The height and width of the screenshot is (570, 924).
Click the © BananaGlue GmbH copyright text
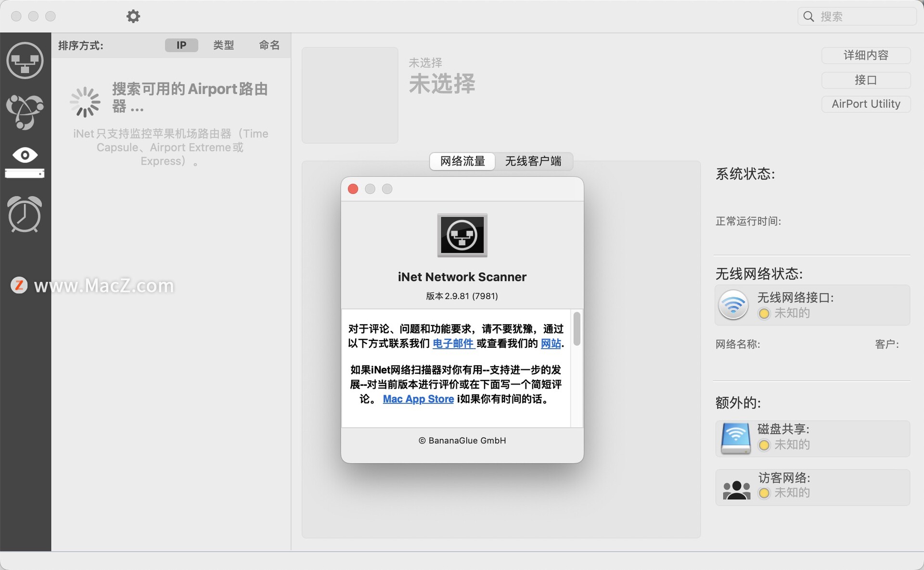point(462,441)
